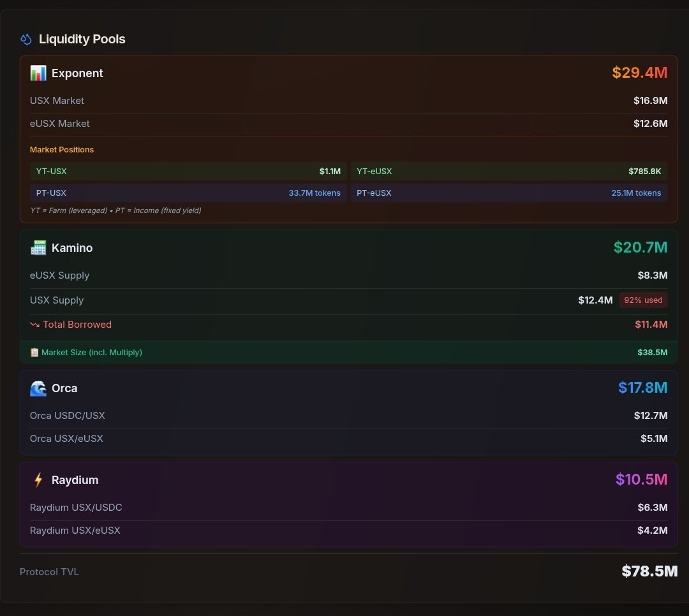Click the $10.5M Raydium total

pyautogui.click(x=641, y=480)
